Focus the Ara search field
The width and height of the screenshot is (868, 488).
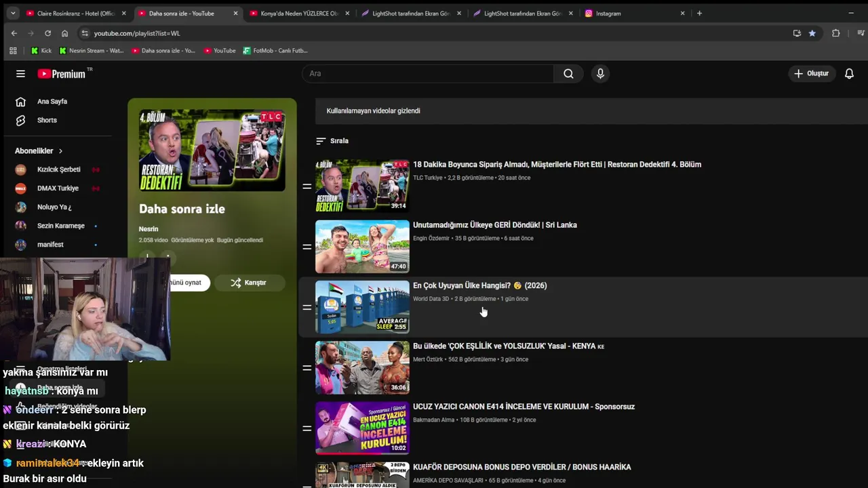coord(428,74)
